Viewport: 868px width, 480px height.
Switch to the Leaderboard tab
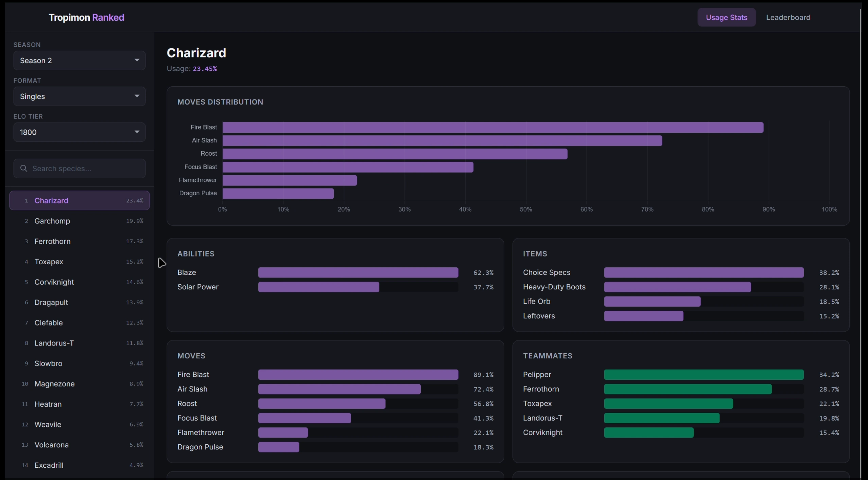788,17
